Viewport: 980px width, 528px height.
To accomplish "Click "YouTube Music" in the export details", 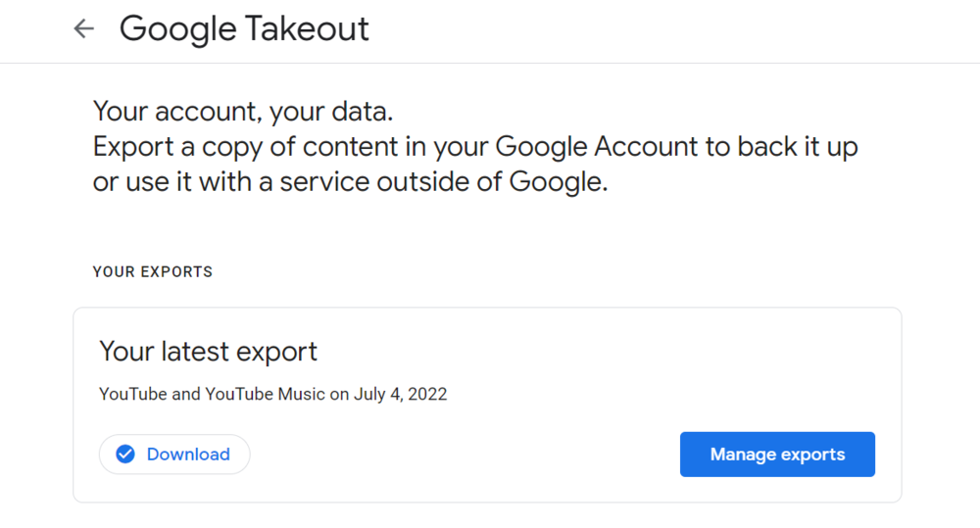I will [x=265, y=395].
